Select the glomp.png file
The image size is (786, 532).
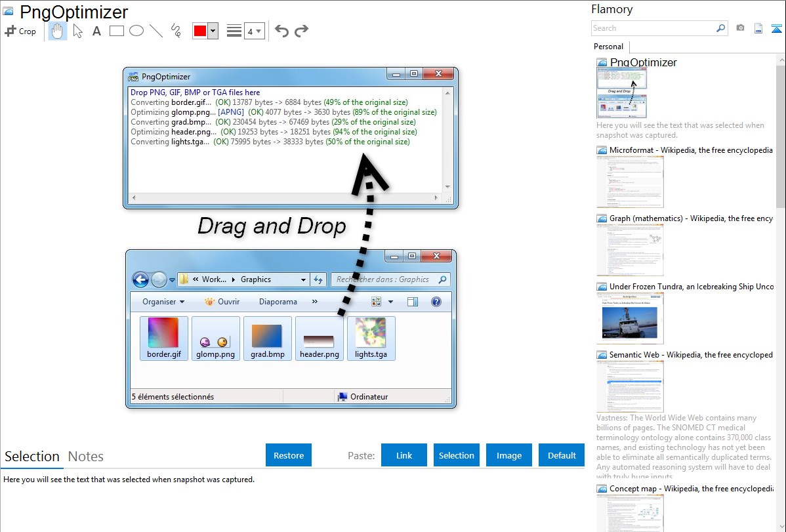(x=216, y=338)
